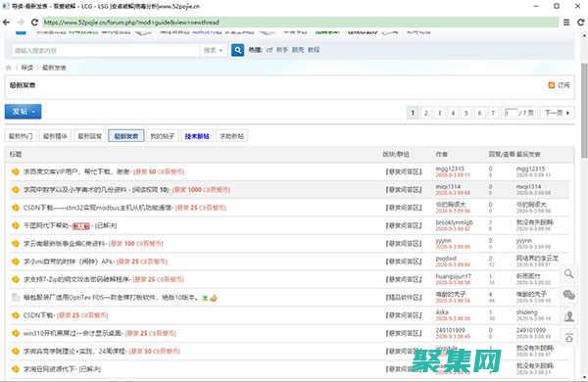Click author name huangjijun17
This screenshot has width=588, height=382.
454,276
